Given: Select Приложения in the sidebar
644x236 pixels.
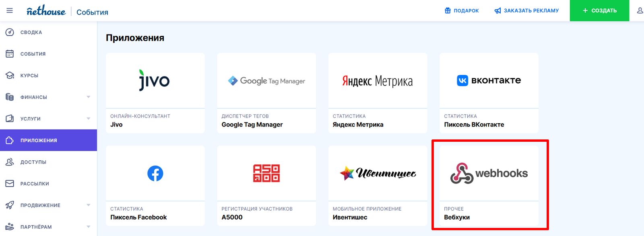Looking at the screenshot, I should 39,141.
